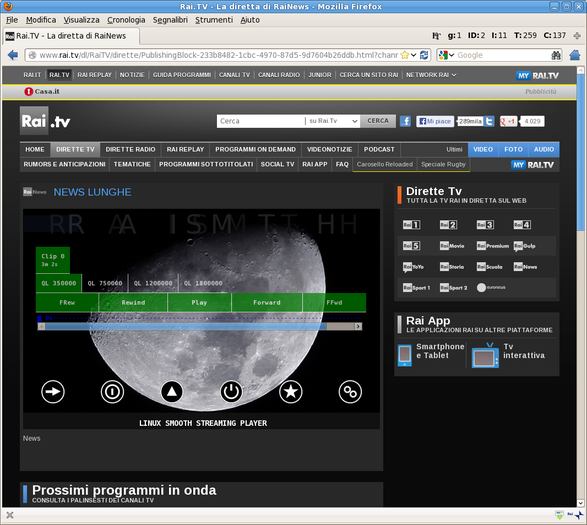
Task: Click the Play button in player
Action: pos(199,302)
